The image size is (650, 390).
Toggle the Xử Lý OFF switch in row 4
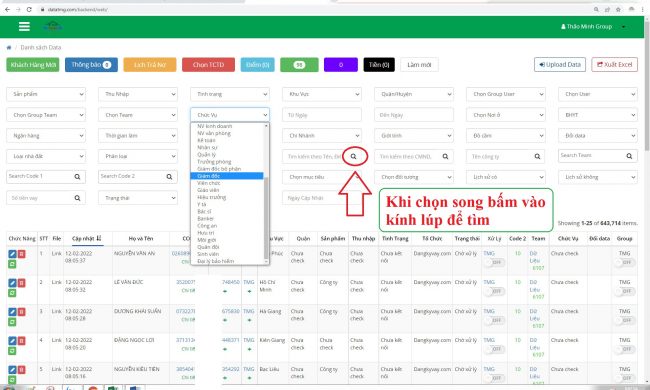click(495, 349)
